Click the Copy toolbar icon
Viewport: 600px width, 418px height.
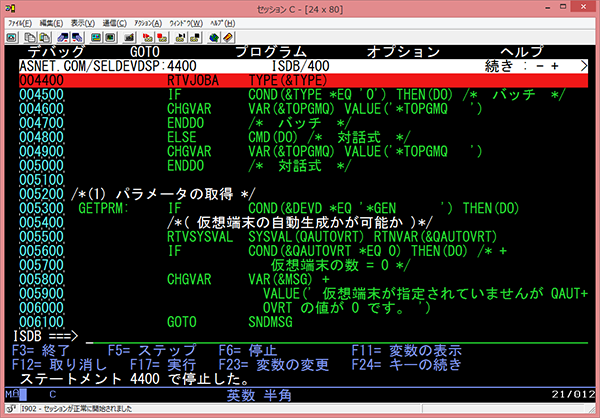[x=29, y=35]
